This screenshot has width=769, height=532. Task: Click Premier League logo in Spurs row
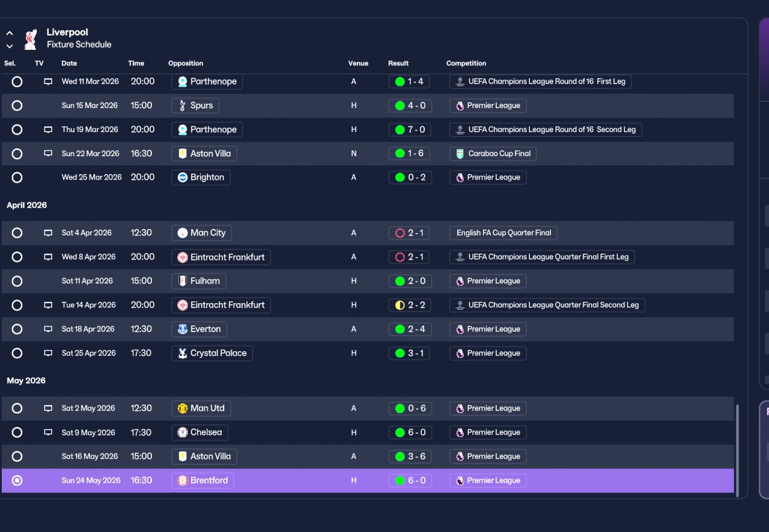(x=460, y=106)
